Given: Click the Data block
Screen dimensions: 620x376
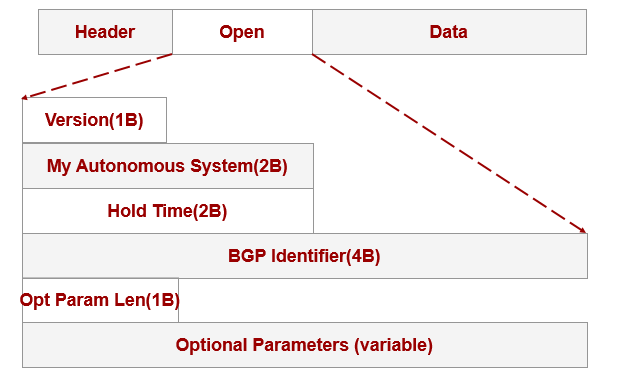Looking at the screenshot, I should 449,32.
